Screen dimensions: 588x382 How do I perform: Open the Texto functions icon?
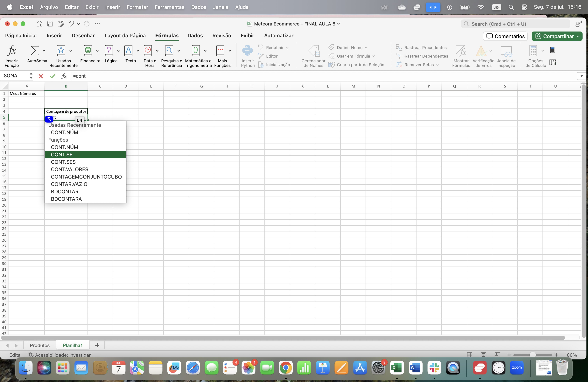pyautogui.click(x=129, y=51)
